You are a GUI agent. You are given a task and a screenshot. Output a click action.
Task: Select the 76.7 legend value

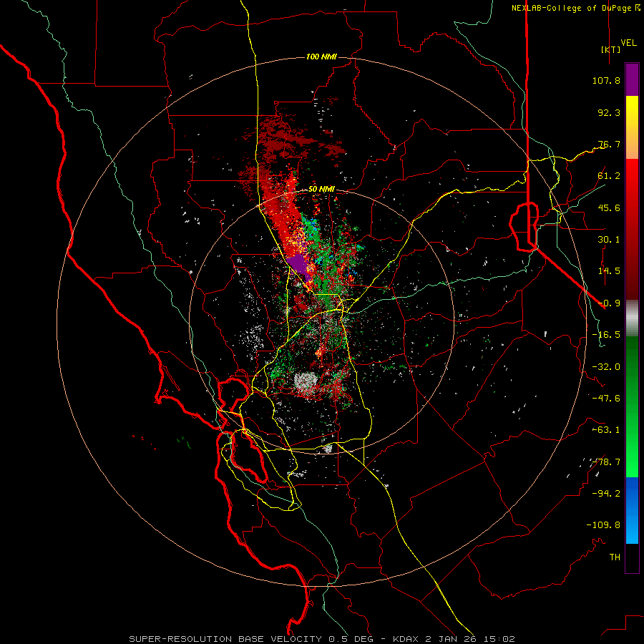(x=609, y=144)
